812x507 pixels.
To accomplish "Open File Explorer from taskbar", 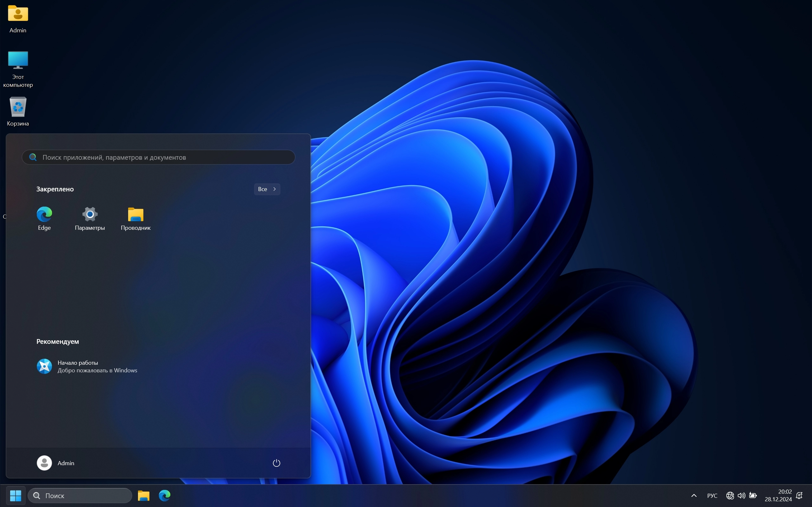I will [144, 495].
